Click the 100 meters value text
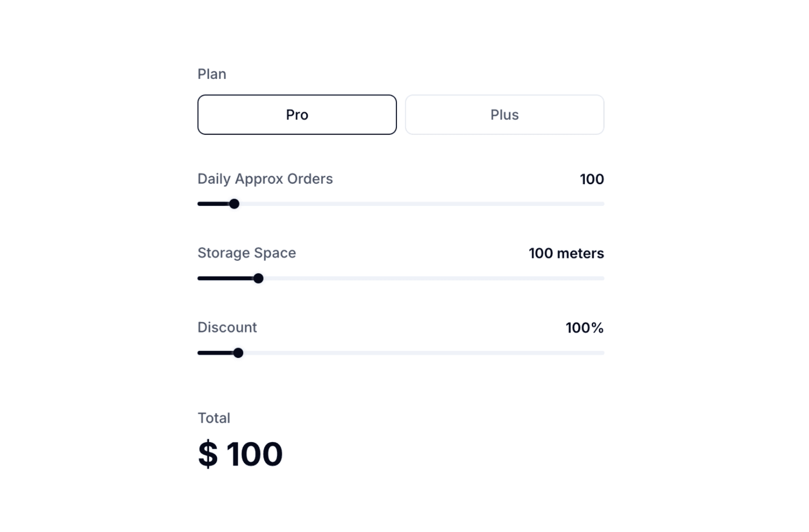The image size is (809, 532). tap(566, 253)
